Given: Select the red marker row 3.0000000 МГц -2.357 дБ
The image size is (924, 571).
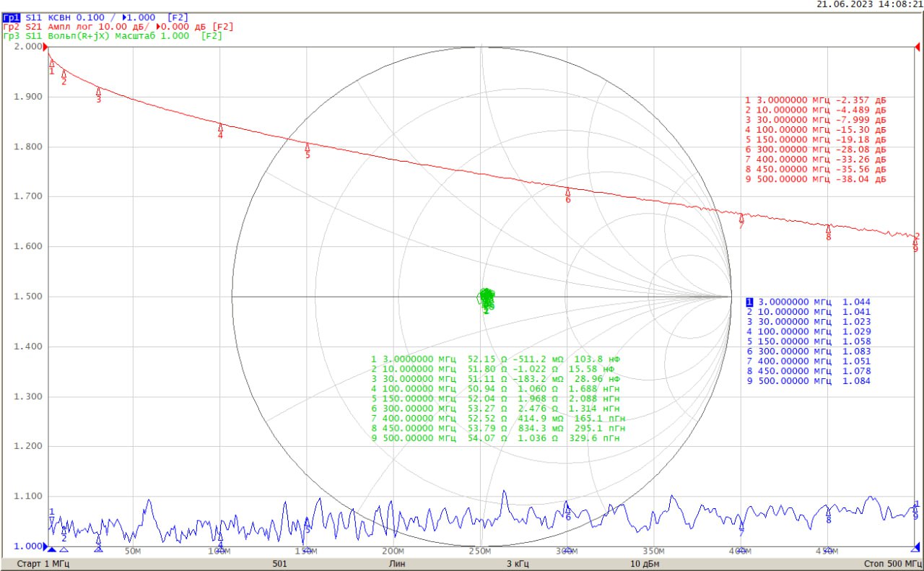Looking at the screenshot, I should pos(816,100).
